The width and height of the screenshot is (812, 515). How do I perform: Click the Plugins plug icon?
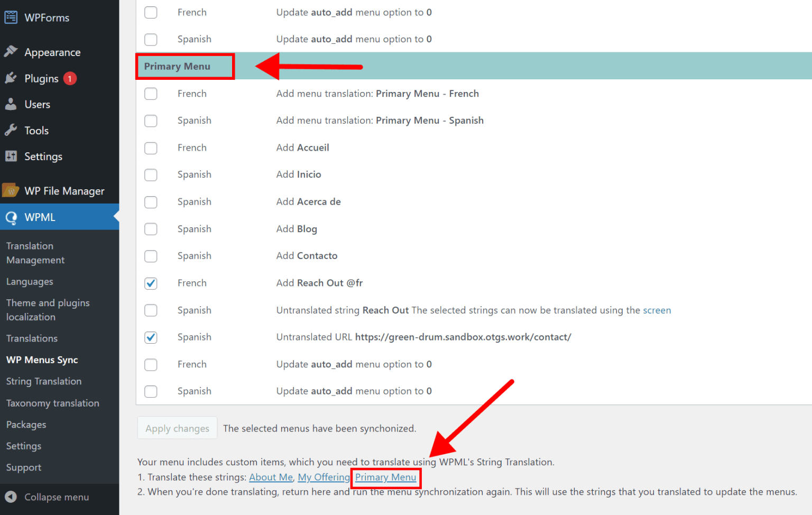click(x=11, y=78)
